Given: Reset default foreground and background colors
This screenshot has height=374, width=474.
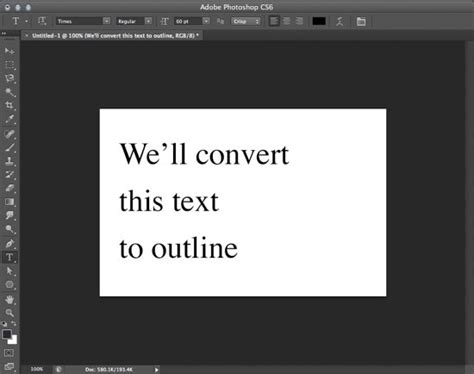Looking at the screenshot, I should point(4,323).
